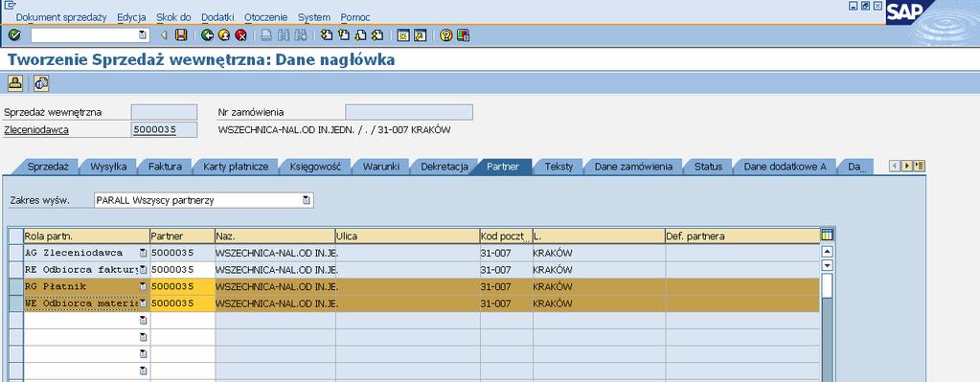Click Partner cell 5000035 in RG Płatnik row
Image resolution: width=980 pixels, height=382 pixels.
click(183, 286)
